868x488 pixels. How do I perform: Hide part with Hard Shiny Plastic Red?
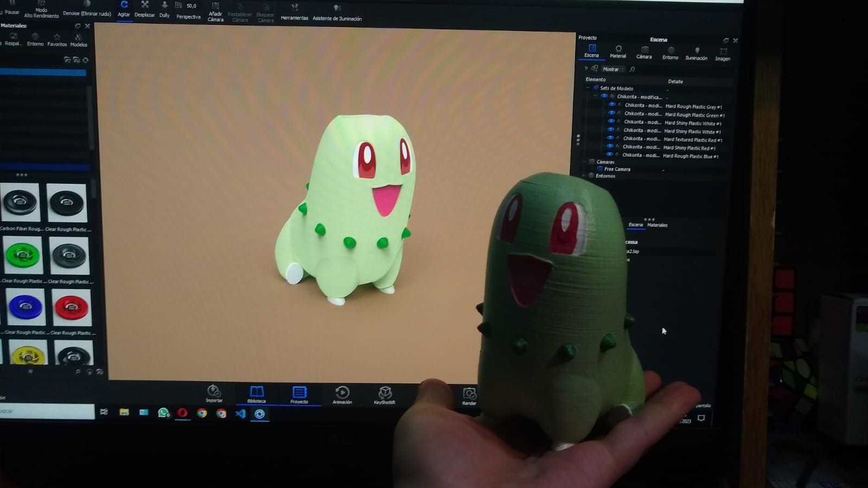[x=610, y=146]
